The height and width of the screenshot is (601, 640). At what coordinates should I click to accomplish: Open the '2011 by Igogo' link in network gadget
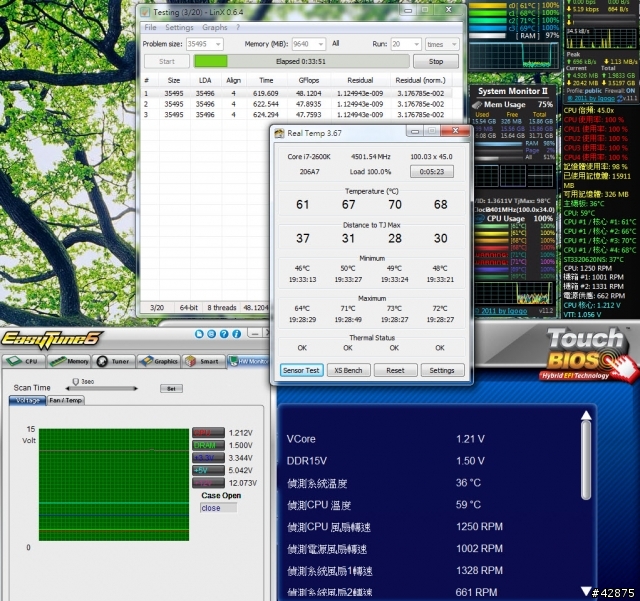pos(591,98)
